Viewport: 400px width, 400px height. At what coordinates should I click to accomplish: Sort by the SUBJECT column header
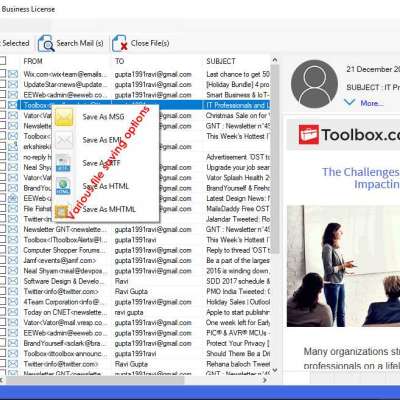221,61
